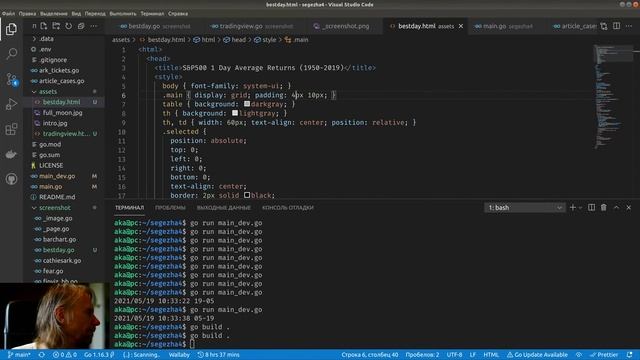This screenshot has height=360, width=640.
Task: Collapse the screenshot folder
Action: (x=34, y=208)
